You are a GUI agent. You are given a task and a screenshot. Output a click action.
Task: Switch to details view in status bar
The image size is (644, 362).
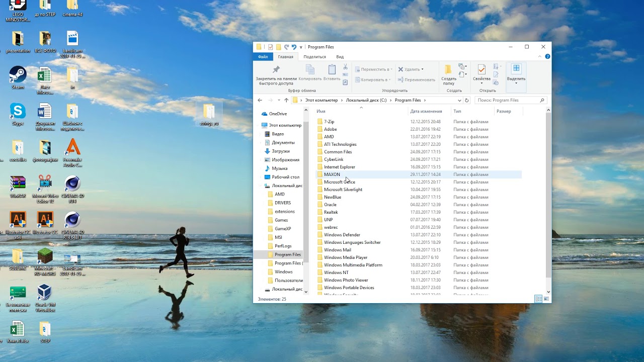tap(538, 299)
